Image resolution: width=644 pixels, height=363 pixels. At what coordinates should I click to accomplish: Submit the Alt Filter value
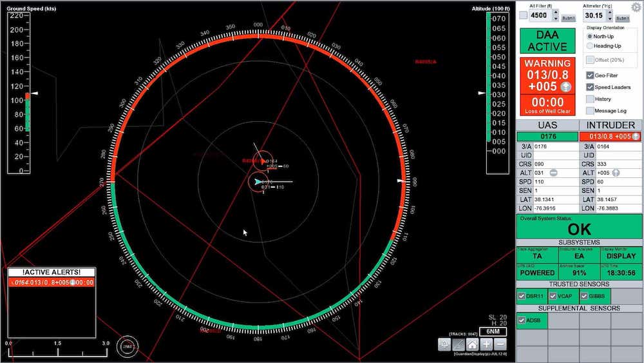(569, 18)
